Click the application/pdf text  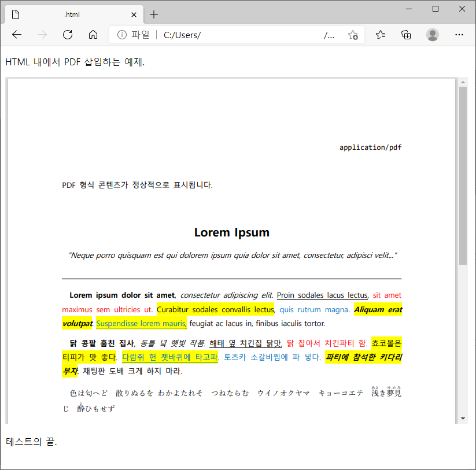click(370, 147)
